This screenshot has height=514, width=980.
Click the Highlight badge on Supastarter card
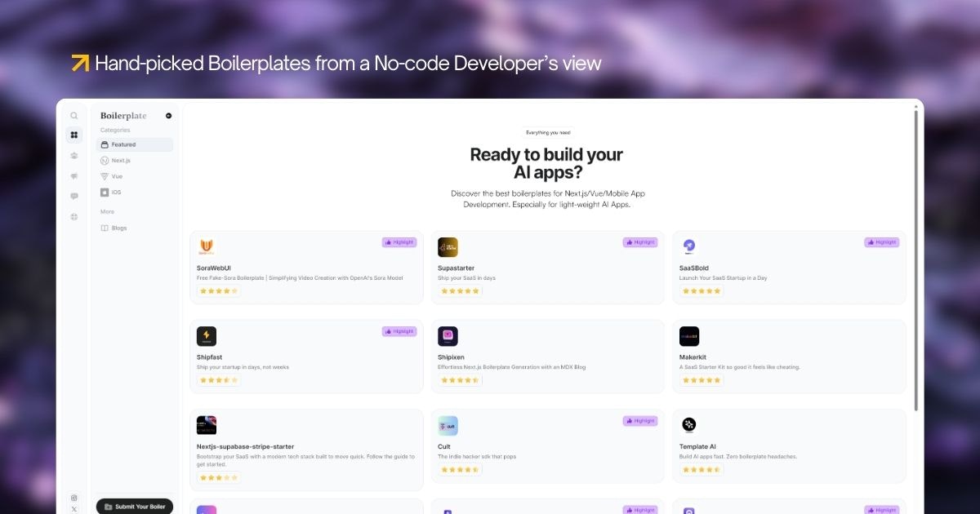coord(640,242)
